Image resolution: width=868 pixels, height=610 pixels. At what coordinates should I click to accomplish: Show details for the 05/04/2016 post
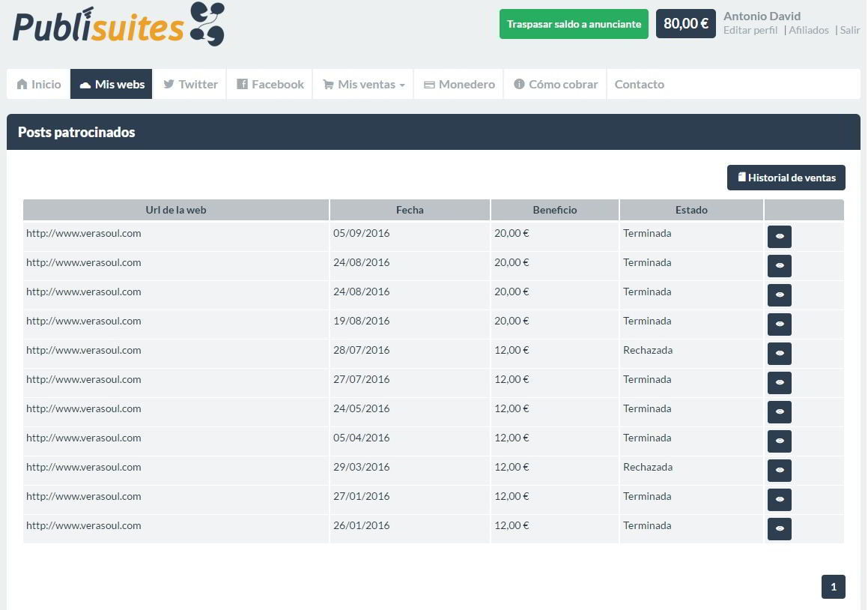click(779, 441)
